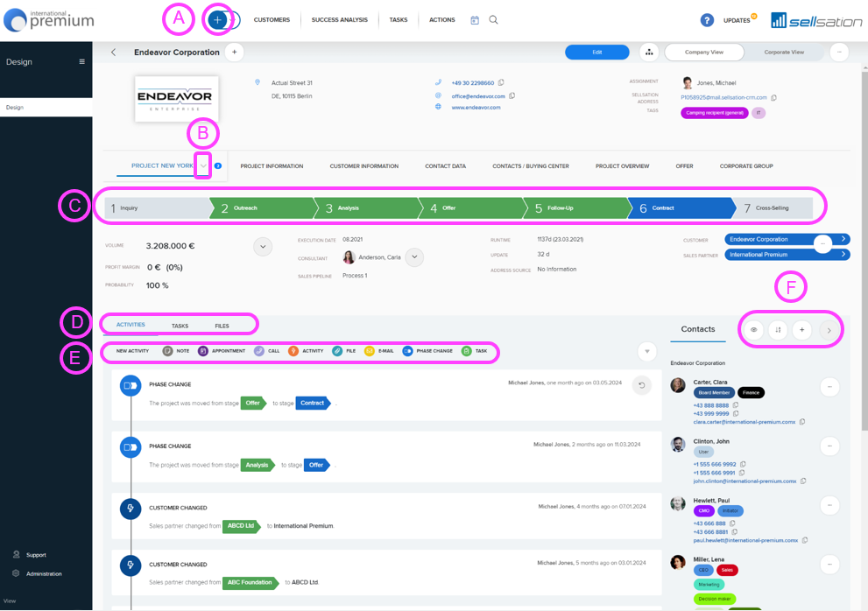This screenshot has width=868, height=611.
Task: Add a new E-Mail activity
Action: tap(378, 351)
